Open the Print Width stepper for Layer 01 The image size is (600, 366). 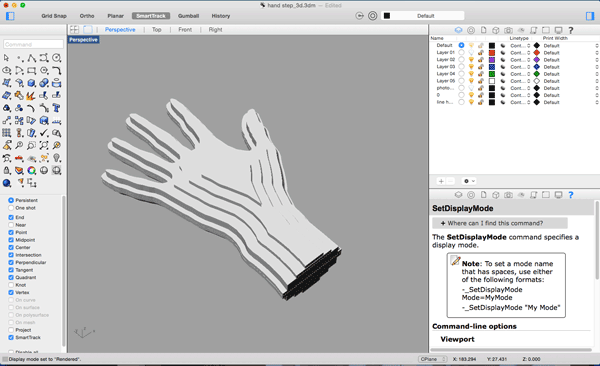pos(597,52)
